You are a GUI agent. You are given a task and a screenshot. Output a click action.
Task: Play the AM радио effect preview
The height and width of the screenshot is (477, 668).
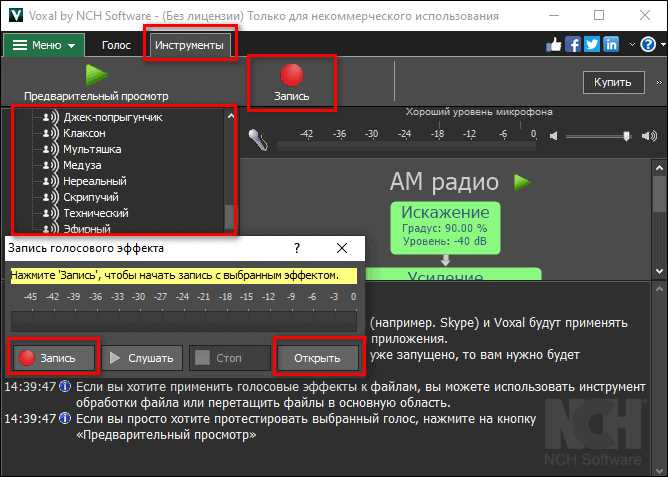click(522, 183)
